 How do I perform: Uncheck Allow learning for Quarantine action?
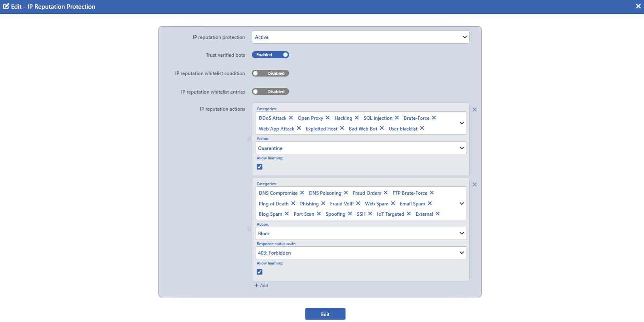[x=259, y=167]
